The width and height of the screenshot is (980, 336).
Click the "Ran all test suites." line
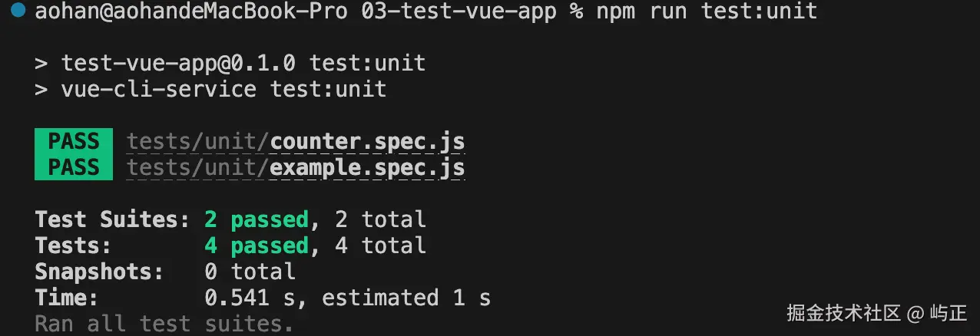click(164, 323)
